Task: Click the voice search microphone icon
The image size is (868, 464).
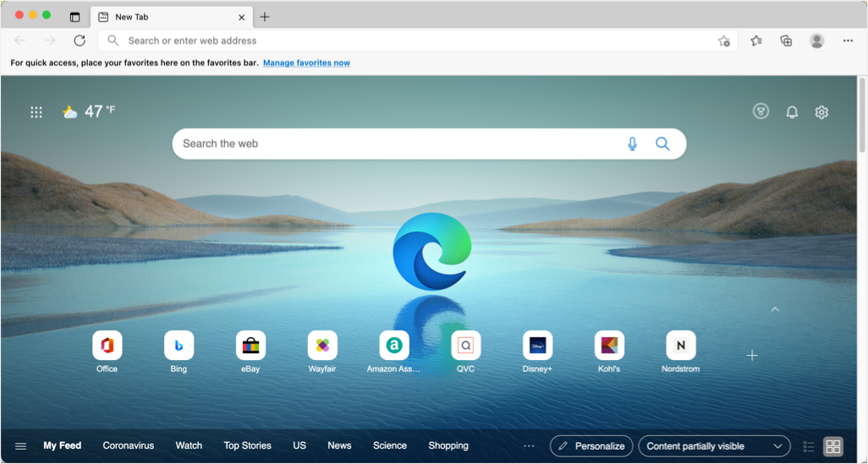Action: (632, 144)
